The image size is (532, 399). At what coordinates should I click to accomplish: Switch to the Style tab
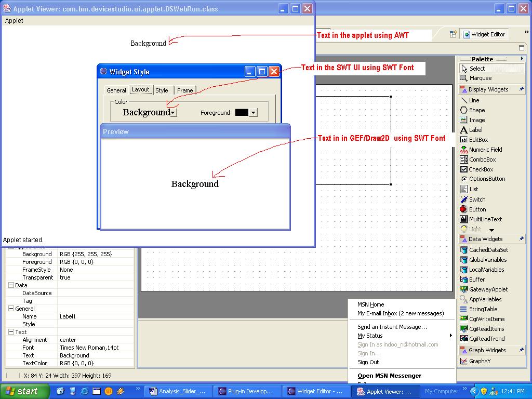pos(162,90)
